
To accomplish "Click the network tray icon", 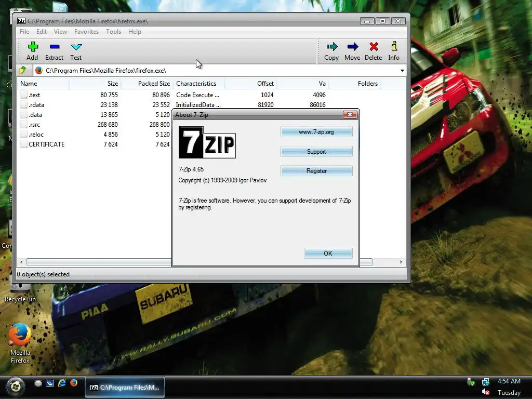I will [x=486, y=382].
